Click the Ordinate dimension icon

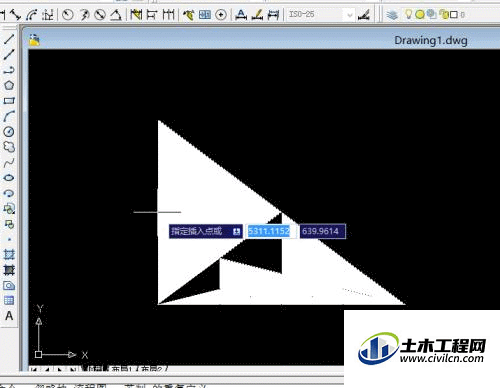48,14
